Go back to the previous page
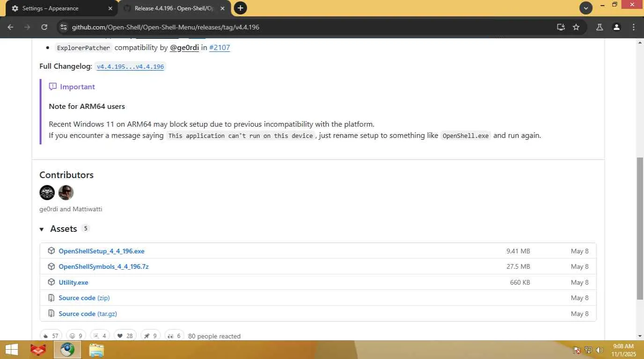This screenshot has width=644, height=359. click(x=10, y=27)
